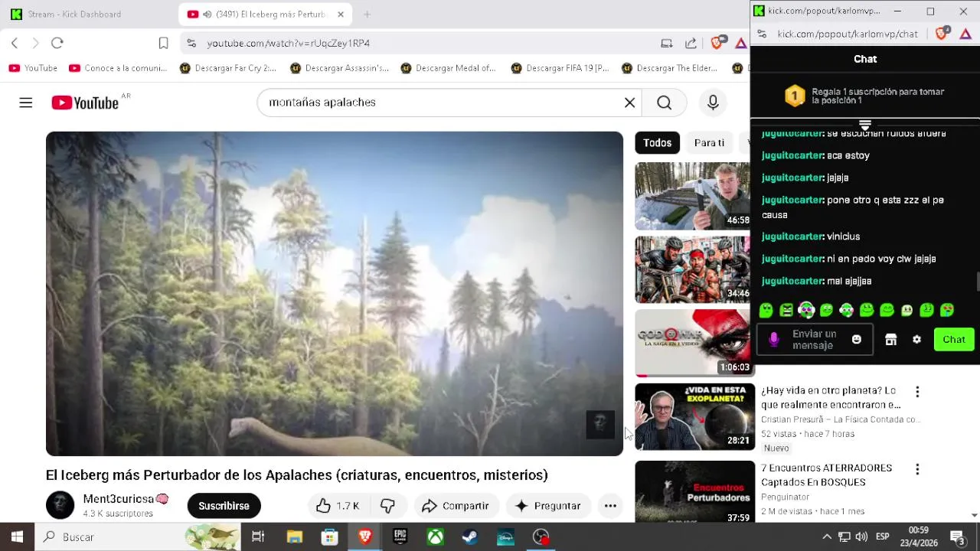980x551 pixels.
Task: Install app icon in YouTube address bar
Action: (x=667, y=43)
